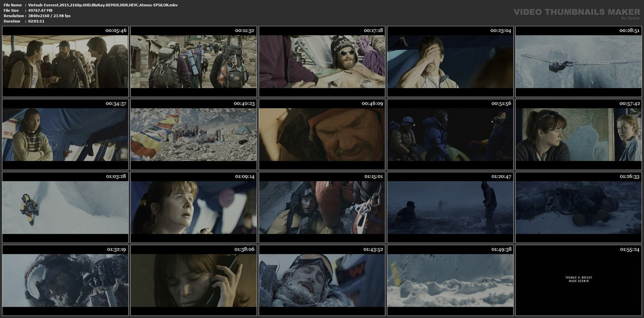Click the thumbnail stamped 01:09:14
The image size is (644, 318).
click(x=194, y=207)
